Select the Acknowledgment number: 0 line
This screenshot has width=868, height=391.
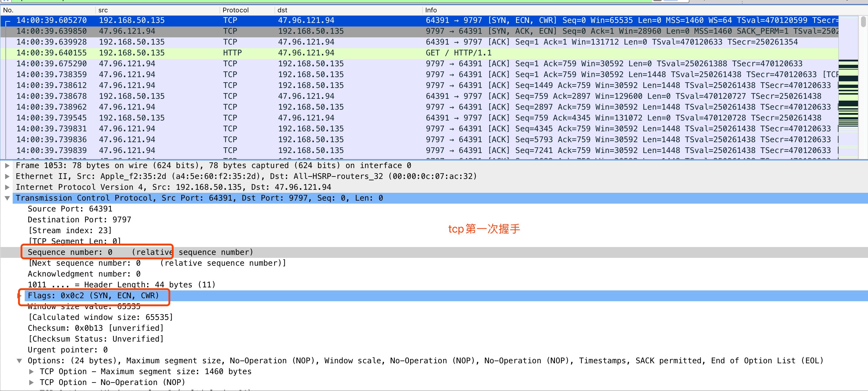click(x=84, y=274)
